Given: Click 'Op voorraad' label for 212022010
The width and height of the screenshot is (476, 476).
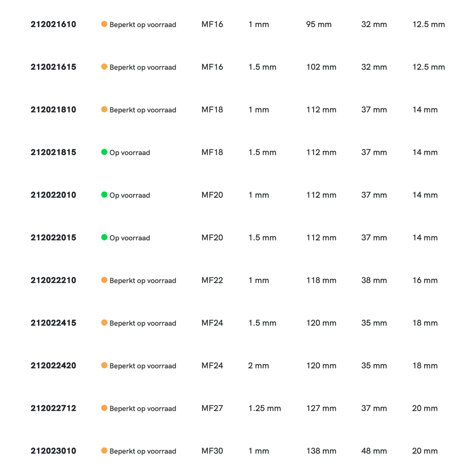Looking at the screenshot, I should coord(129,195).
